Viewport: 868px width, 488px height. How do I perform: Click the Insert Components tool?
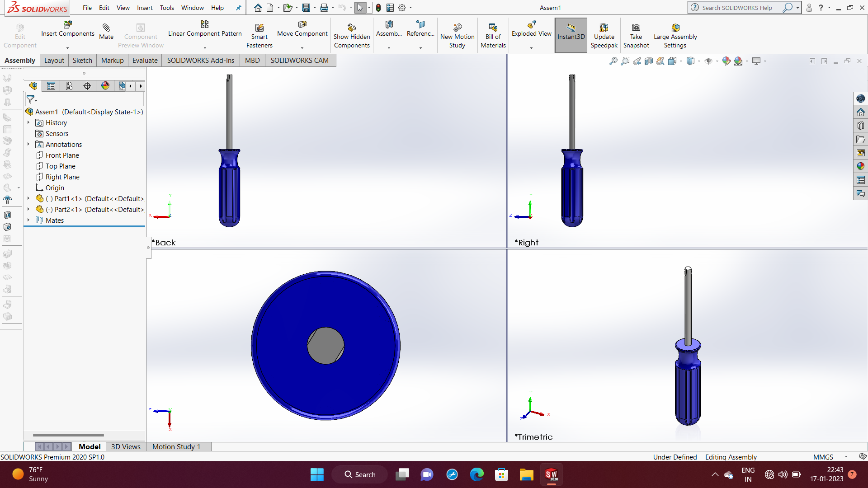pos(67,29)
